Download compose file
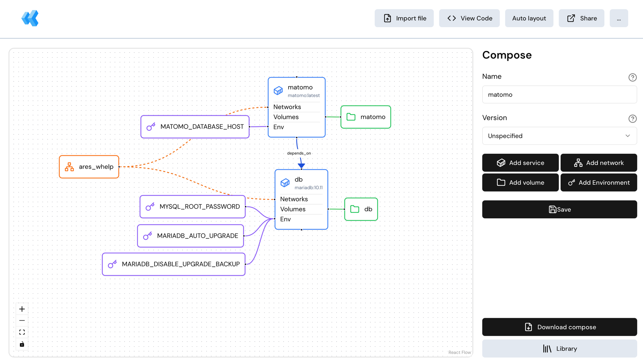This screenshot has height=364, width=643. tap(559, 327)
